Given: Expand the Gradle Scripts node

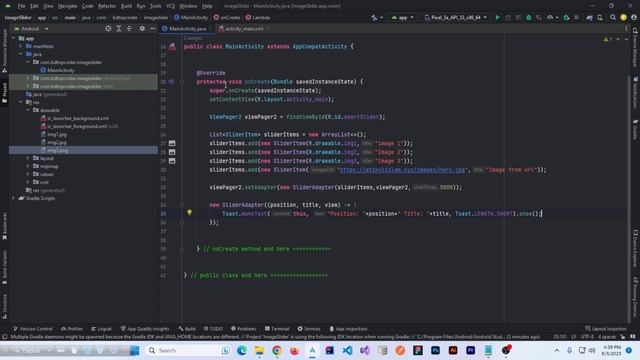Looking at the screenshot, I should 13,198.
